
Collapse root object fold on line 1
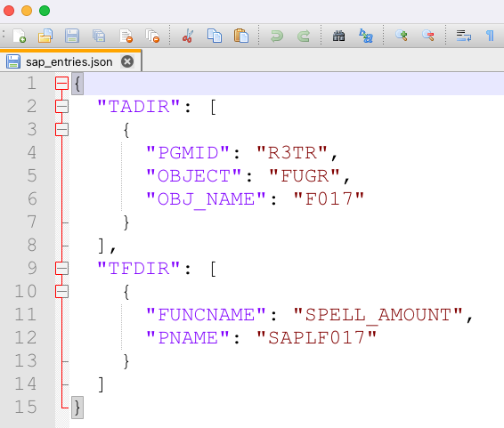click(x=61, y=84)
